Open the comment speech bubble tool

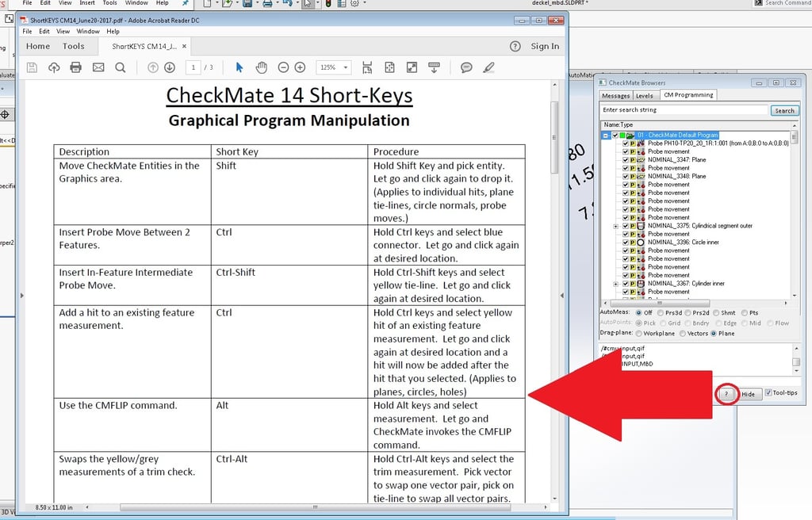coord(467,67)
